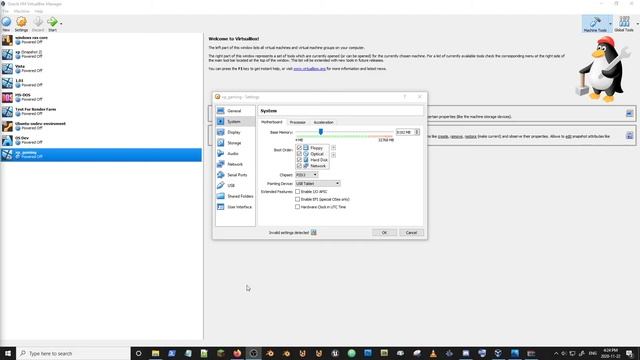Click Discard toolbar icon
This screenshot has height=360, width=640.
(x=38, y=24)
